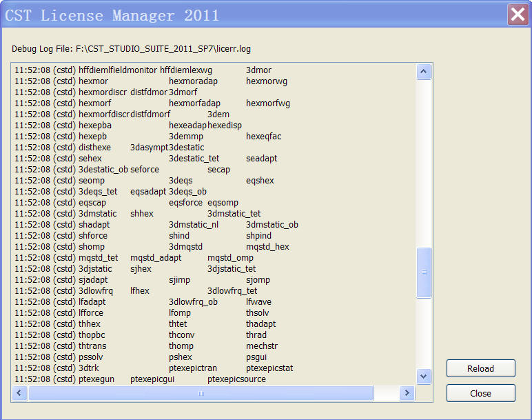
Task: Click the 'disthexe' entry
Action: (94, 148)
